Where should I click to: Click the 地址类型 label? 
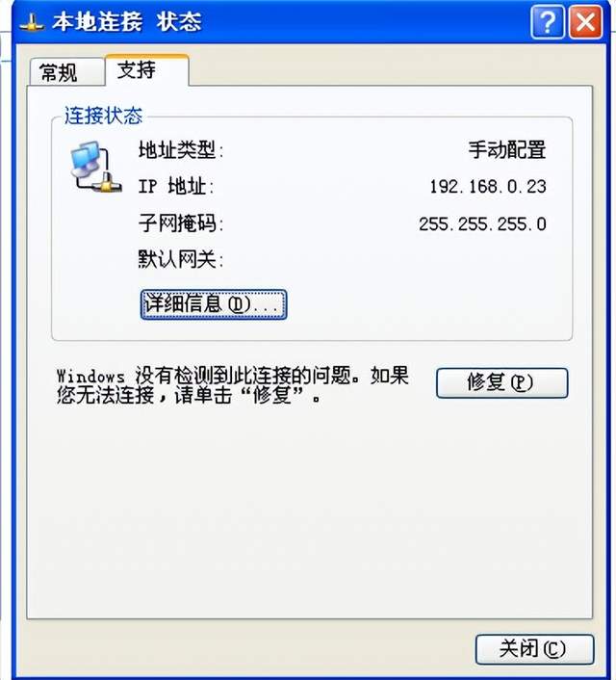(181, 150)
